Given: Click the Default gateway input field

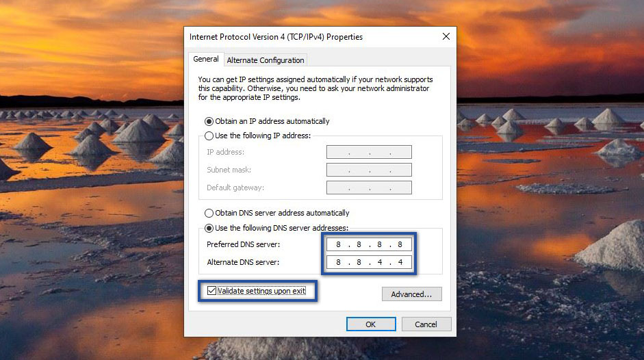Looking at the screenshot, I should coord(369,188).
